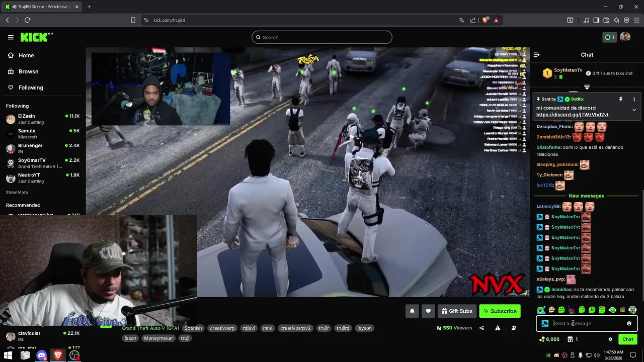This screenshot has height=362, width=644.
Task: Click the browser translate page icon
Action: pyautogui.click(x=461, y=20)
